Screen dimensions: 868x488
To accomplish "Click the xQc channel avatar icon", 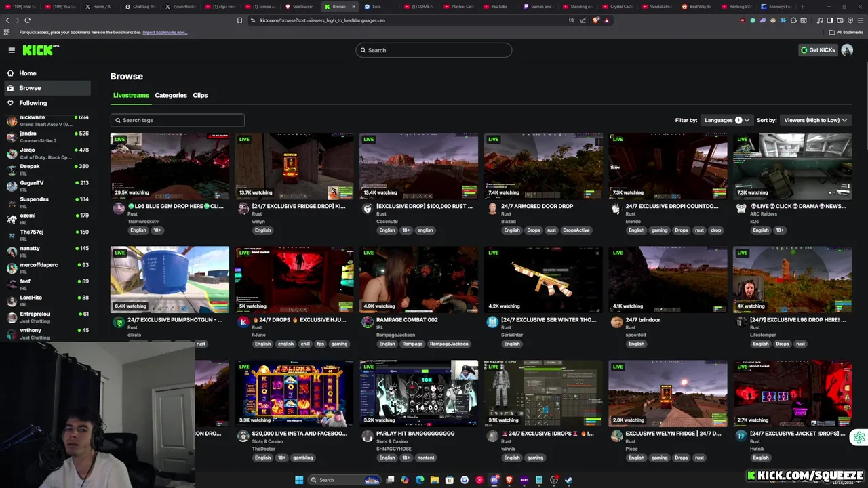I will (741, 209).
